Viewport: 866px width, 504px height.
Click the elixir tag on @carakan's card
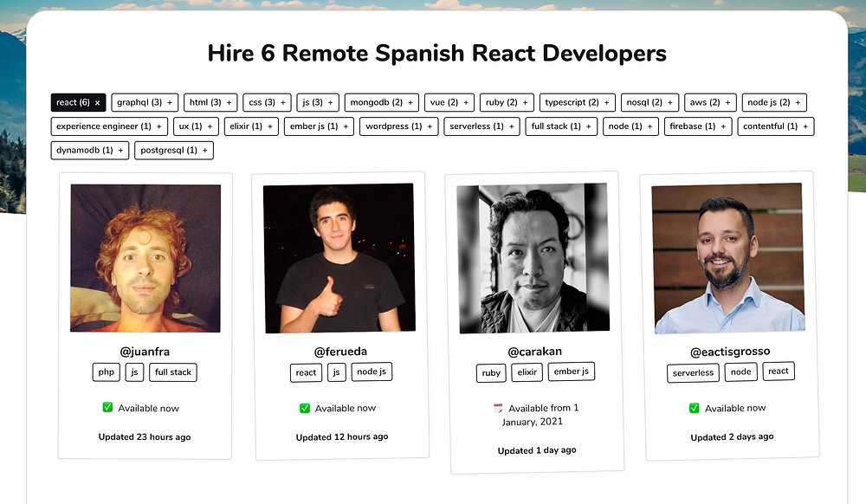coord(527,372)
